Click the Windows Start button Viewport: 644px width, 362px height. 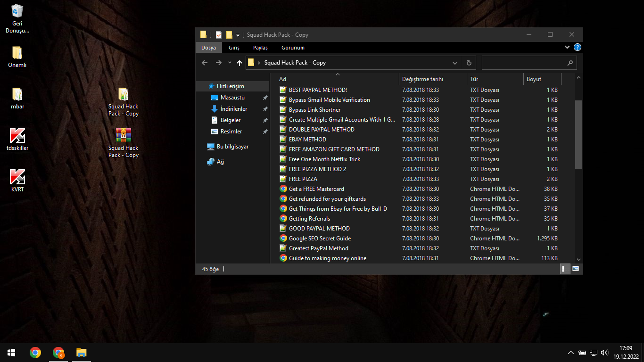pyautogui.click(x=11, y=353)
